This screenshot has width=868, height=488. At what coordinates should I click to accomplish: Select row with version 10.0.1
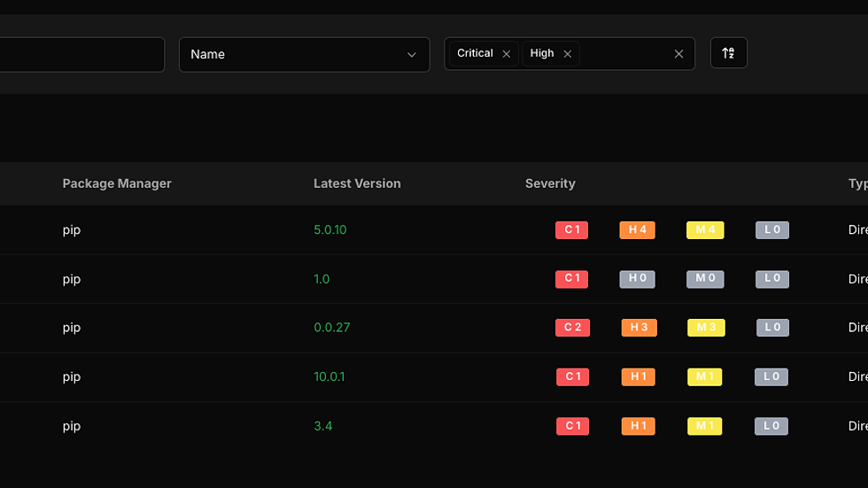pyautogui.click(x=434, y=376)
